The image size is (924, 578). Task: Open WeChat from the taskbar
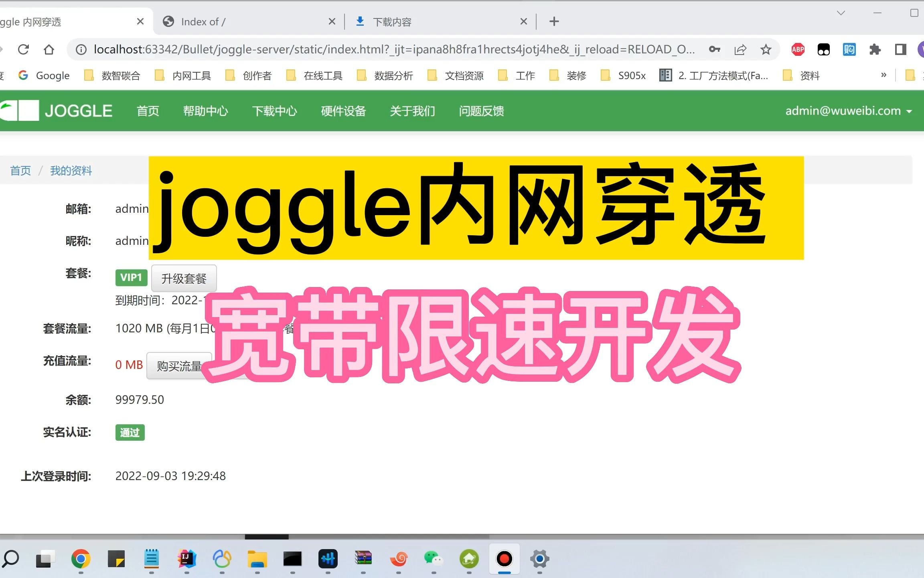coord(434,559)
